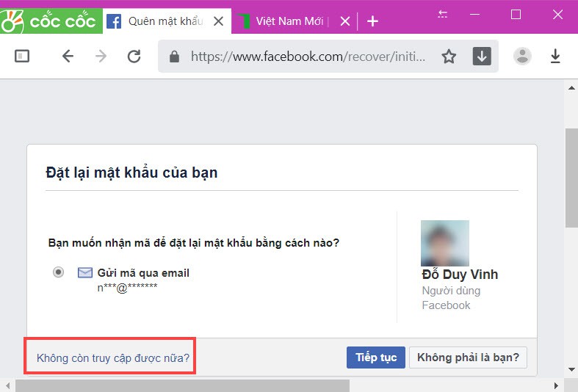Click vertical scrollbar down arrow
This screenshot has width=578, height=392.
(571, 369)
